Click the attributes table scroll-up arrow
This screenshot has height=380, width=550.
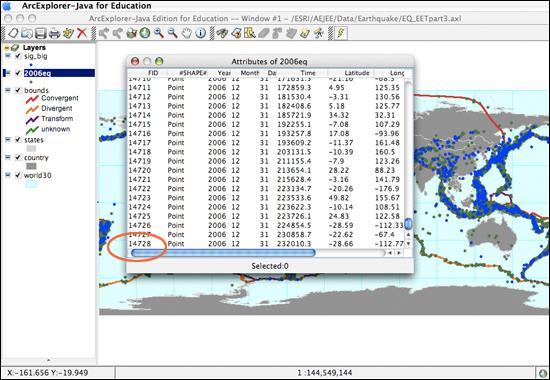[408, 234]
